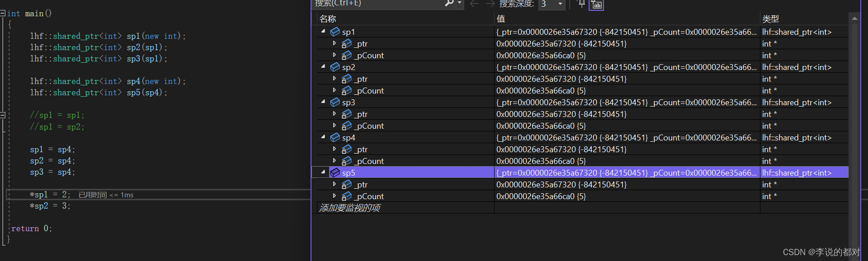Click the code line sp1 = sp4;
This screenshot has width=868, height=261.
(x=52, y=149)
